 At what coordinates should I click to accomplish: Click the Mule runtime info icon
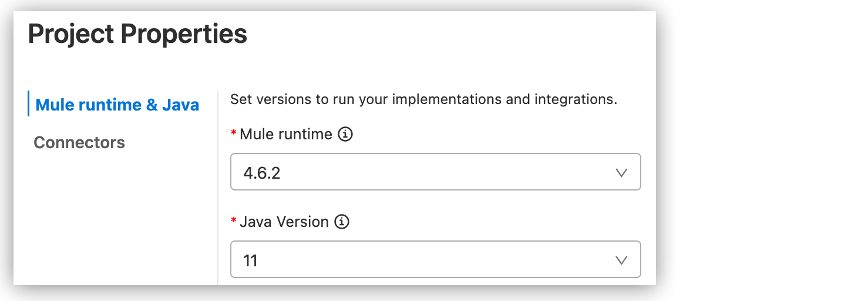(x=345, y=135)
